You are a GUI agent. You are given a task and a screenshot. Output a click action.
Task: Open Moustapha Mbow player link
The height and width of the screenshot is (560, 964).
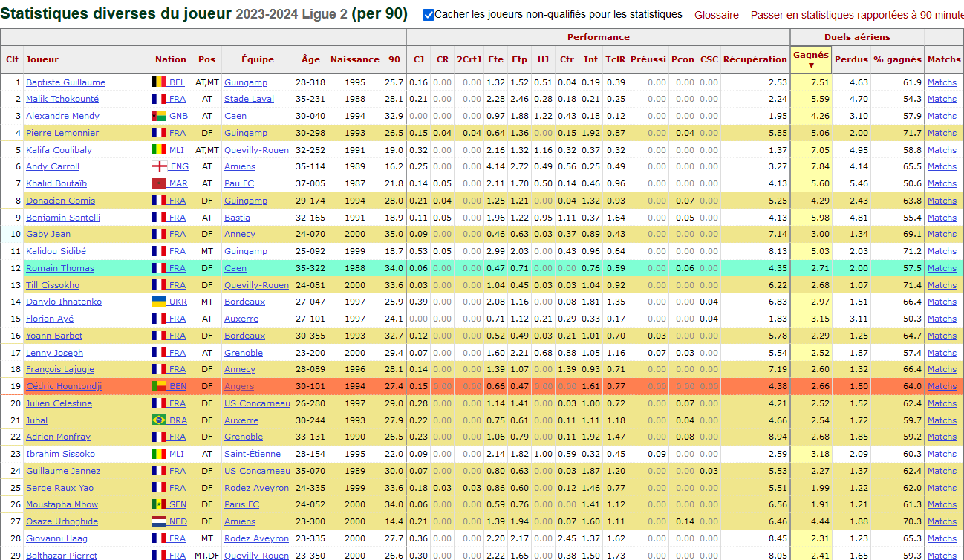[x=62, y=504]
